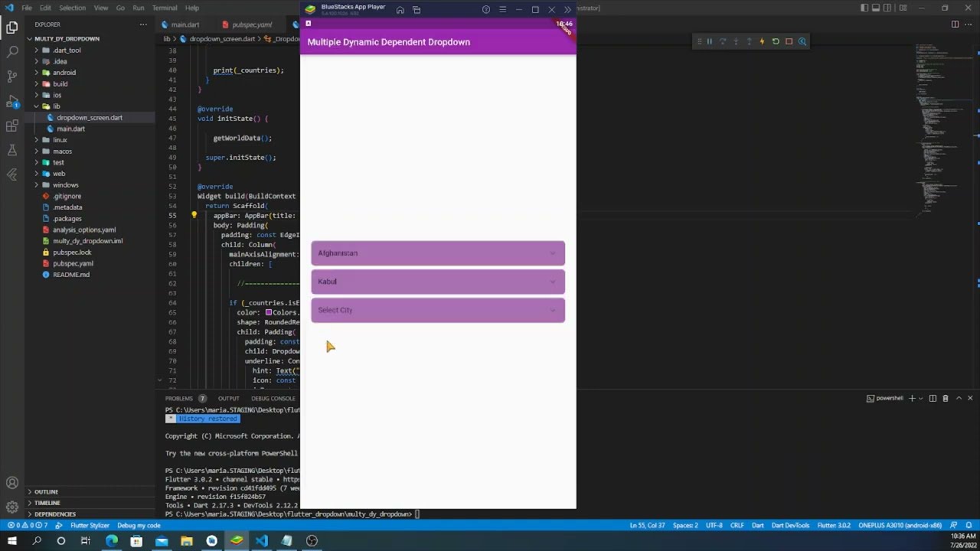Open the editor More Actions ellipsis
The width and height of the screenshot is (980, 551).
pyautogui.click(x=969, y=24)
